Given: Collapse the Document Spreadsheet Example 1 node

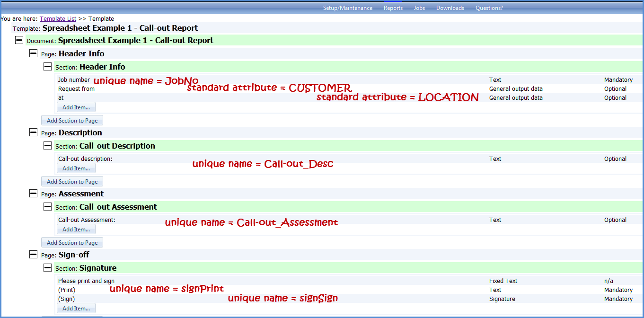Looking at the screenshot, I should coord(19,40).
